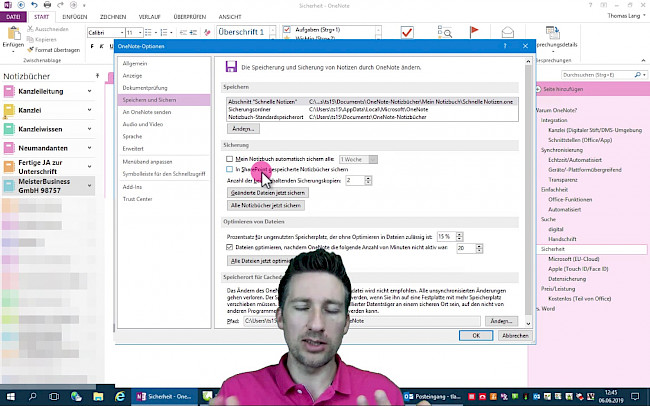
Task: Click the pin icon beside Notizbücher header
Action: coord(97,76)
